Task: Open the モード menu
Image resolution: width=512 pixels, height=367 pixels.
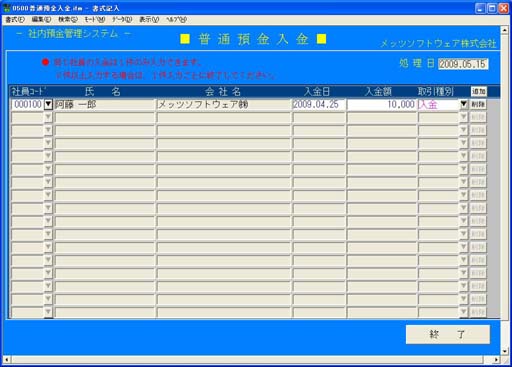Action: click(x=94, y=20)
